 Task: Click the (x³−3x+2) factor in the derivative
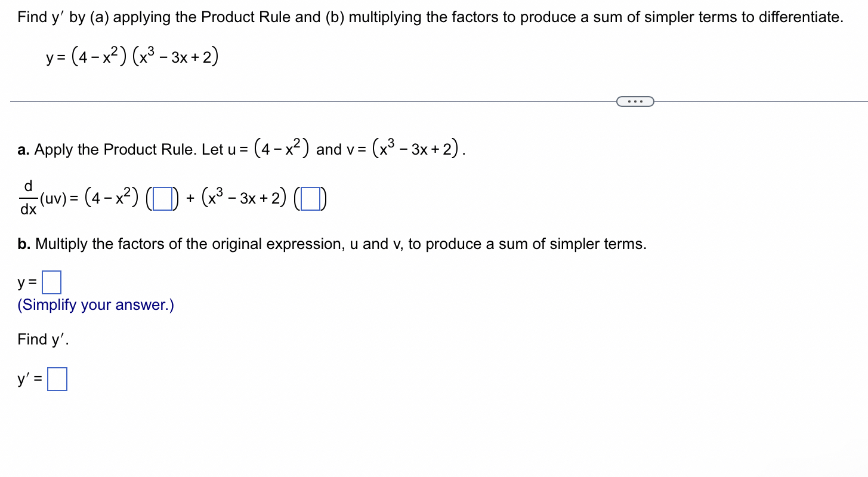click(245, 198)
